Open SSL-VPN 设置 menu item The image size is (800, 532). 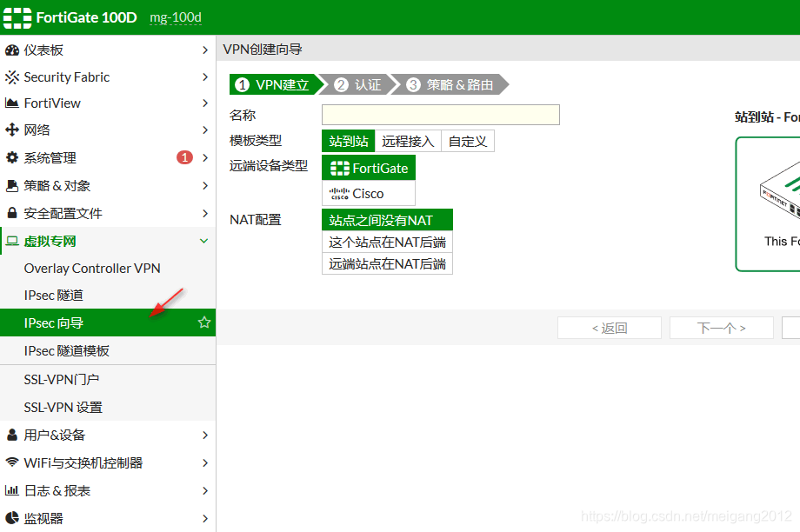click(108, 407)
